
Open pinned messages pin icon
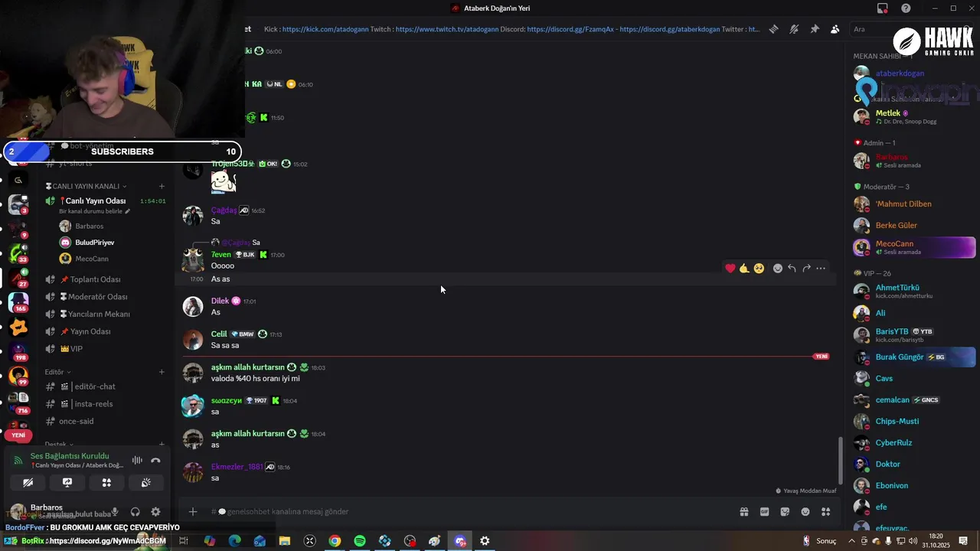coord(815,29)
